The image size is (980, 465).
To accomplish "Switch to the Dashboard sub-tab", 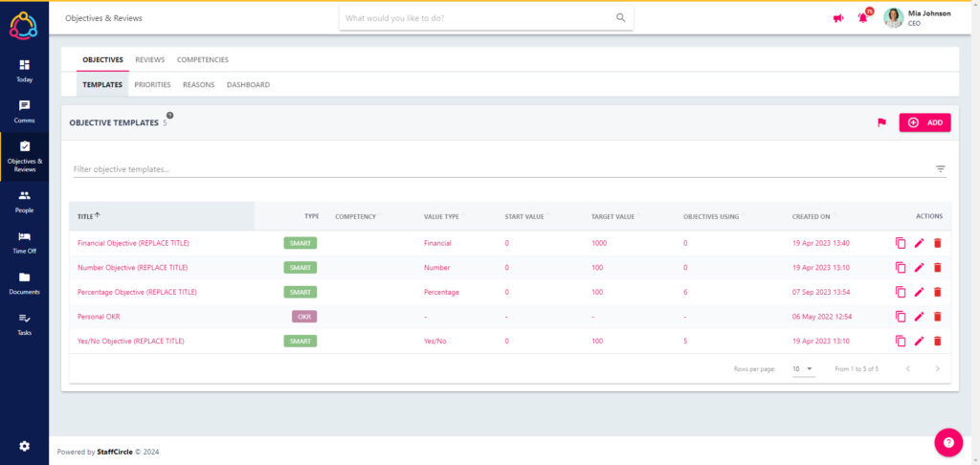I will 248,84.
